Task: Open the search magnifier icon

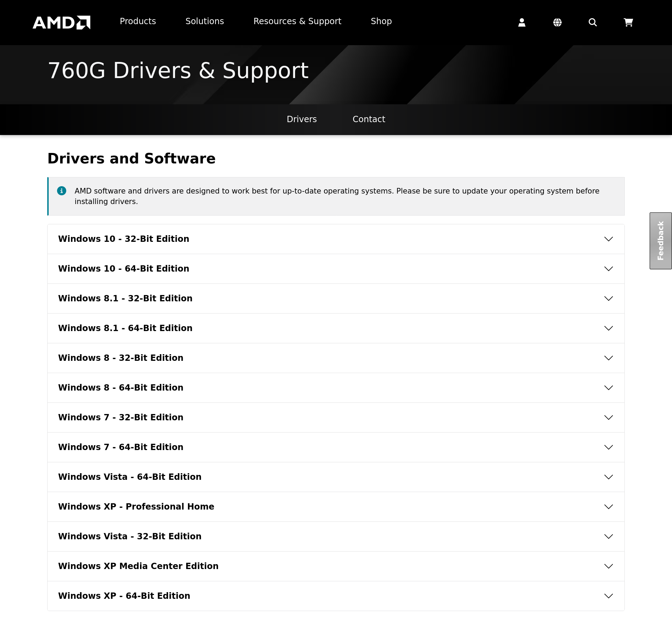Action: click(593, 22)
